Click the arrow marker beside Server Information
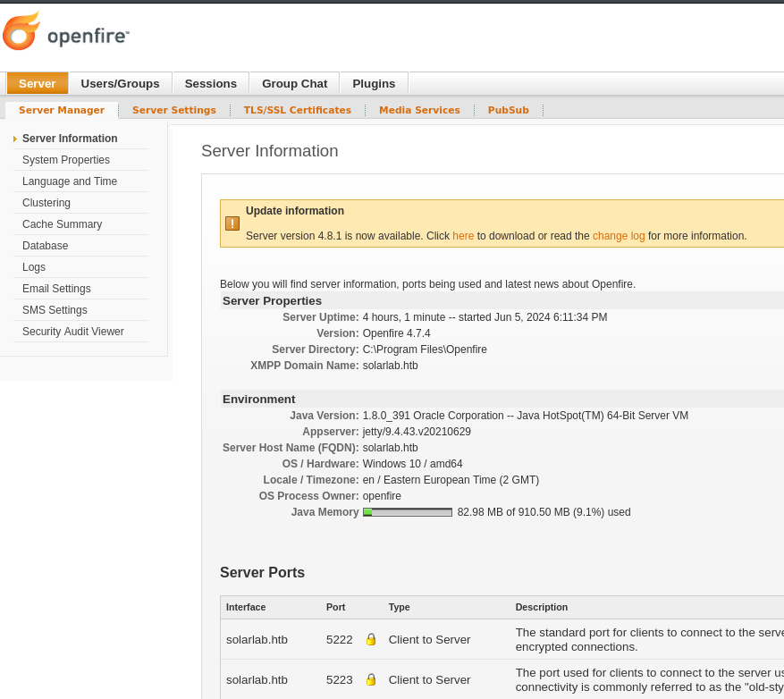The height and width of the screenshot is (699, 784). pos(15,139)
